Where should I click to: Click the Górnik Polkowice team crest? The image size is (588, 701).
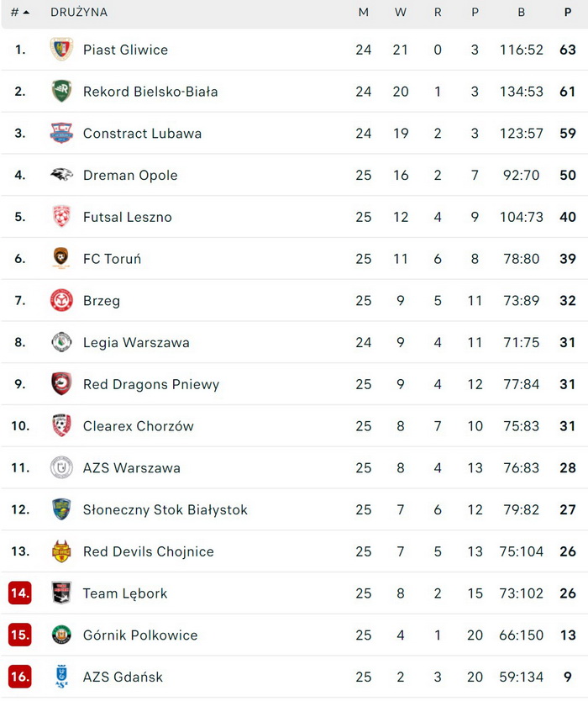click(x=61, y=635)
